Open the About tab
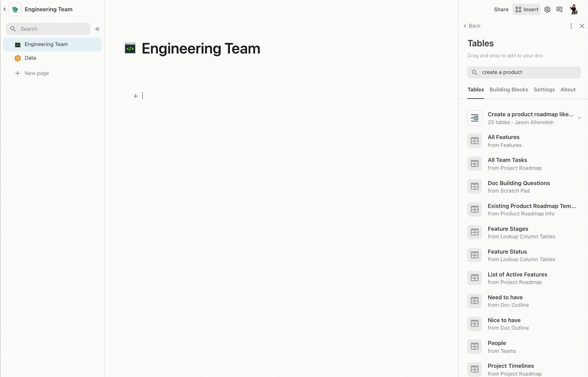 click(x=568, y=90)
